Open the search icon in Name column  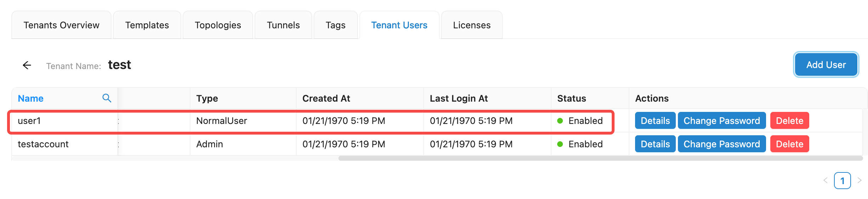pyautogui.click(x=107, y=98)
